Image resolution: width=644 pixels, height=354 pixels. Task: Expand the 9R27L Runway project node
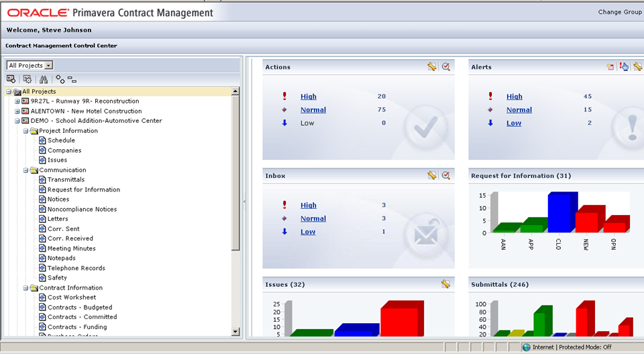point(17,101)
